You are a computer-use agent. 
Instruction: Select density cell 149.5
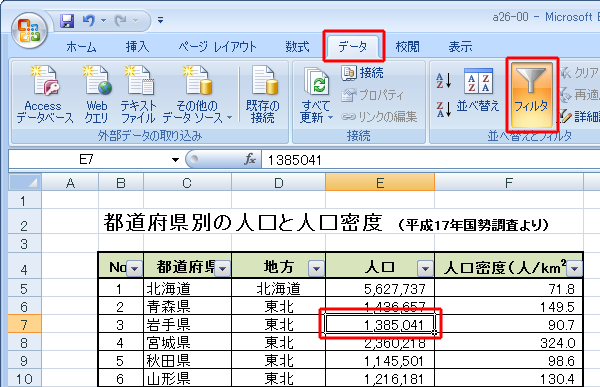pyautogui.click(x=509, y=307)
